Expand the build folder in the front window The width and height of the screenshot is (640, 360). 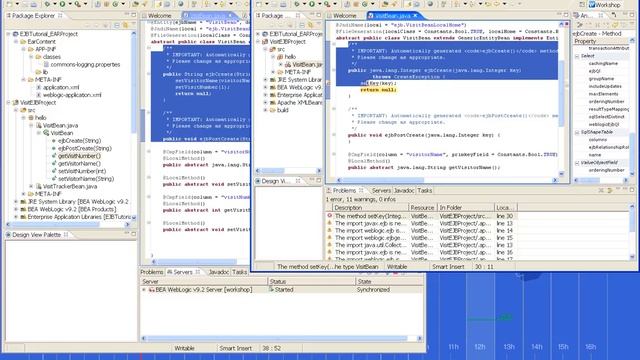point(265,110)
